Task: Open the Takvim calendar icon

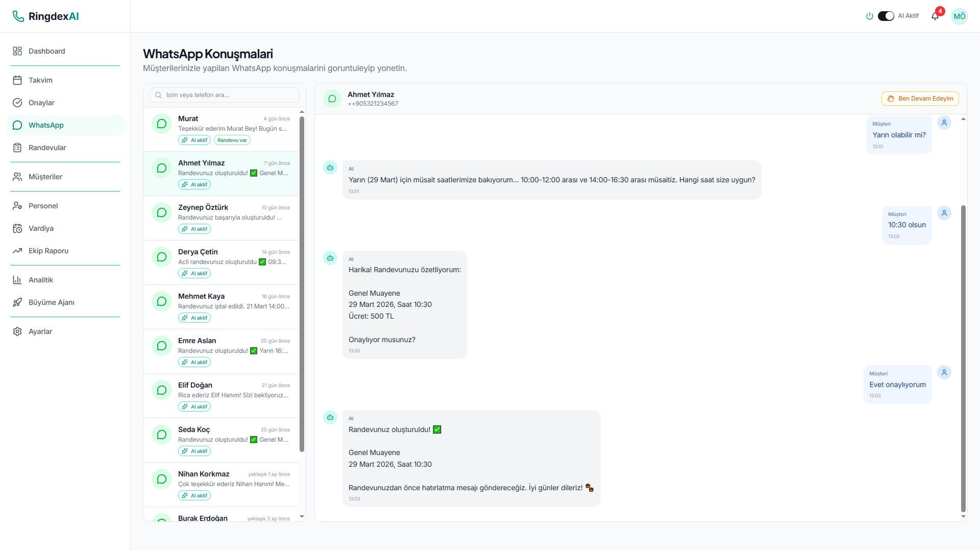Action: tap(17, 80)
